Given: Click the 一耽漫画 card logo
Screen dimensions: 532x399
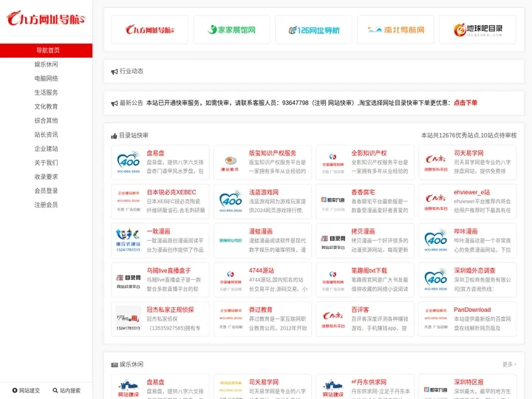Looking at the screenshot, I should pyautogui.click(x=129, y=240).
